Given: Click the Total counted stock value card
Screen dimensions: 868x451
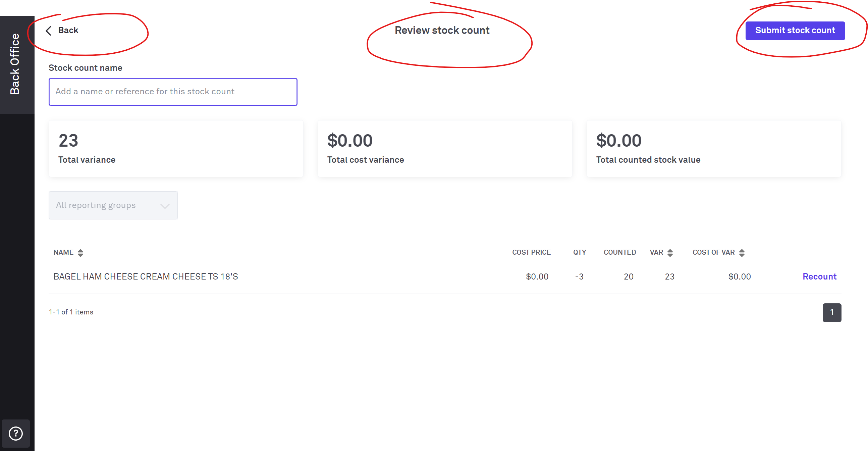Looking at the screenshot, I should [x=714, y=149].
